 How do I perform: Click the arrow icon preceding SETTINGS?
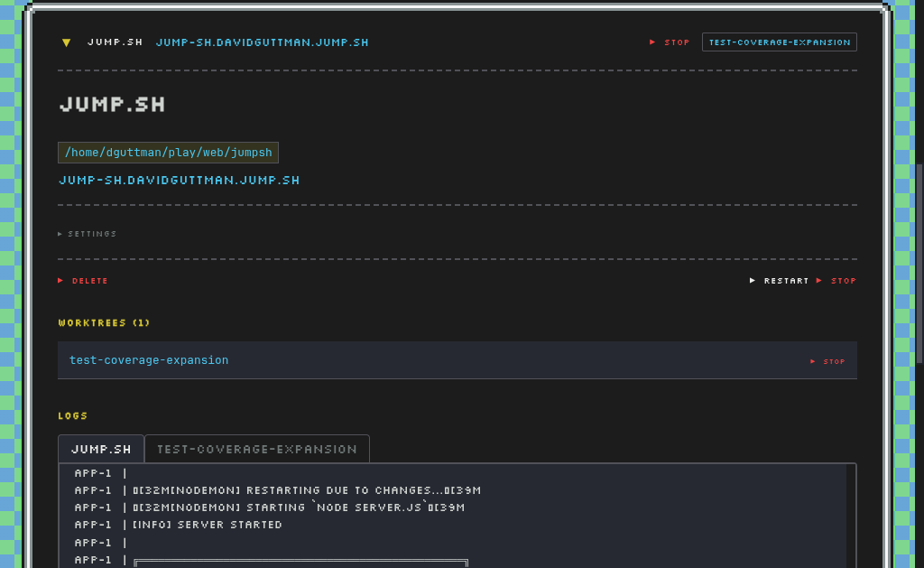61,233
